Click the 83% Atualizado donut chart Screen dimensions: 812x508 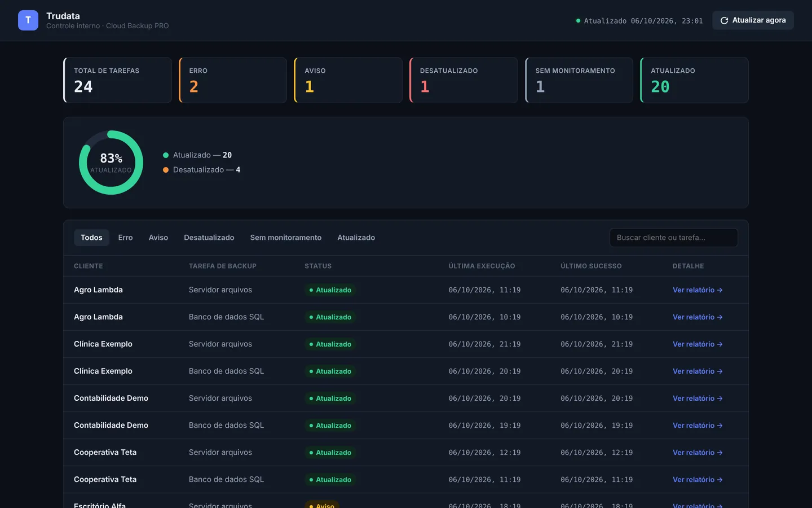coord(111,163)
